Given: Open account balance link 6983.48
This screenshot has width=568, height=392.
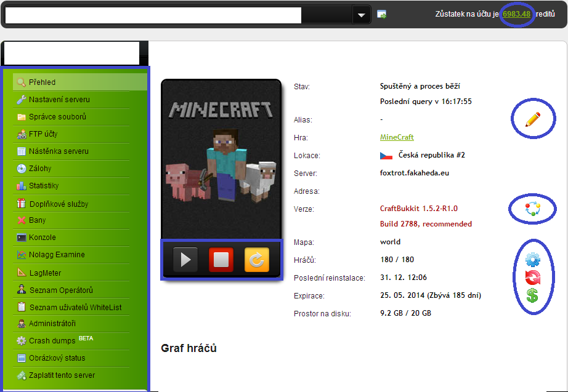Looking at the screenshot, I should [x=517, y=14].
